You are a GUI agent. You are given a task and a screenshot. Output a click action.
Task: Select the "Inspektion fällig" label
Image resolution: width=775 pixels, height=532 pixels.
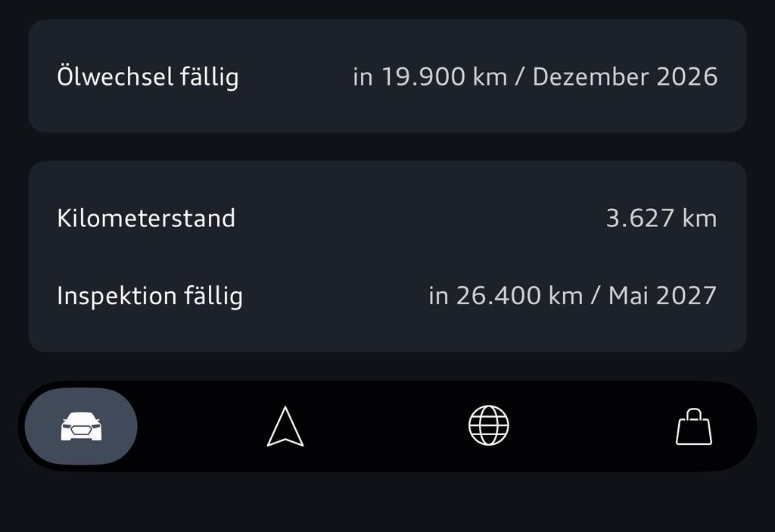point(150,295)
